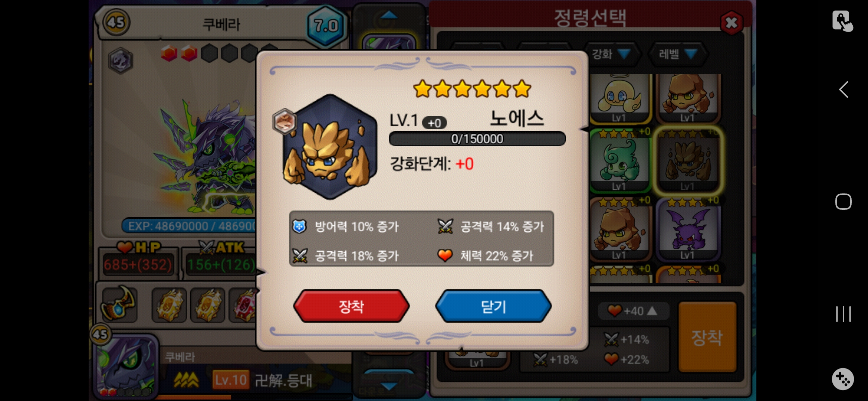Tap the 노에스 golem portrait in popup
Image resolution: width=868 pixels, height=401 pixels.
(330, 147)
